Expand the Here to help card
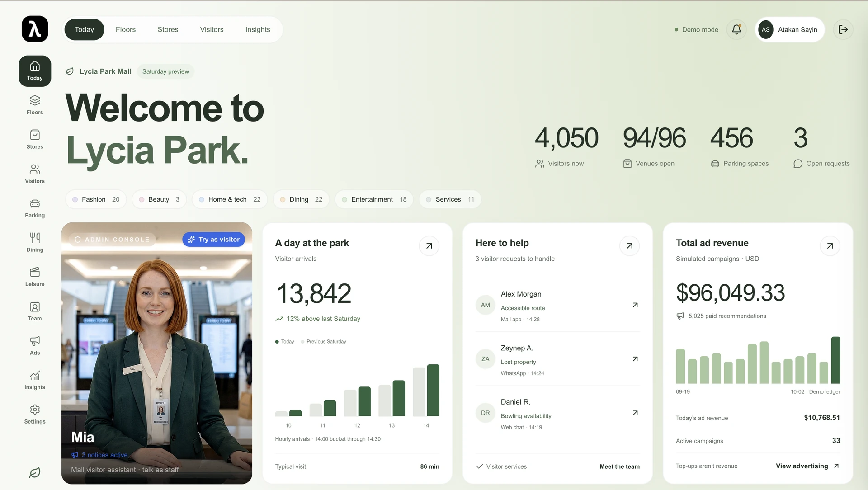 coord(629,246)
